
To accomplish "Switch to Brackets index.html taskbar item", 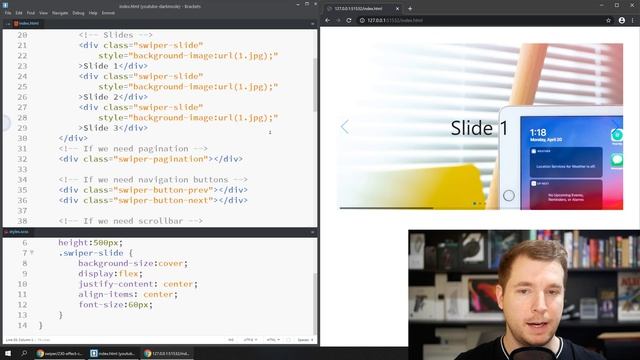I will (x=113, y=353).
